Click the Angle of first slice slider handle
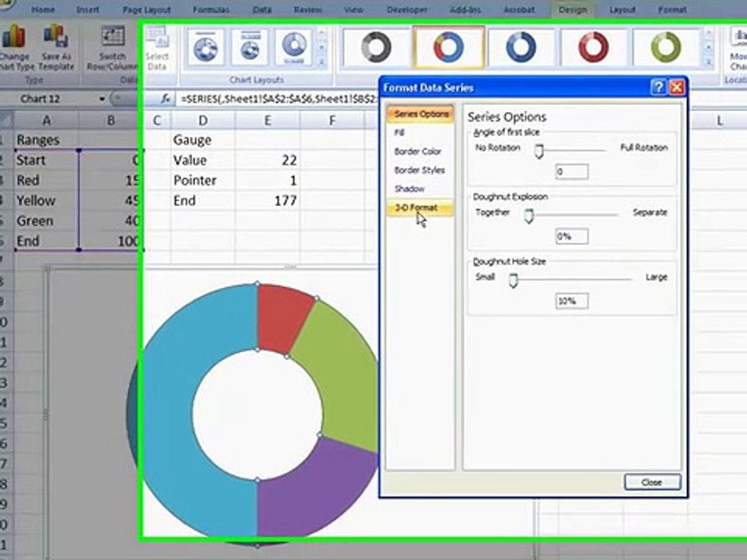The image size is (747, 560). tap(538, 152)
